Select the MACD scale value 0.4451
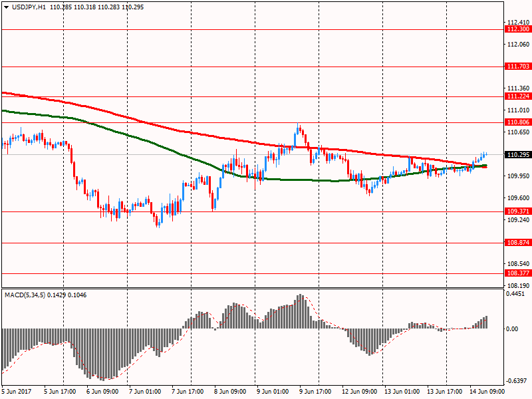 [x=515, y=294]
